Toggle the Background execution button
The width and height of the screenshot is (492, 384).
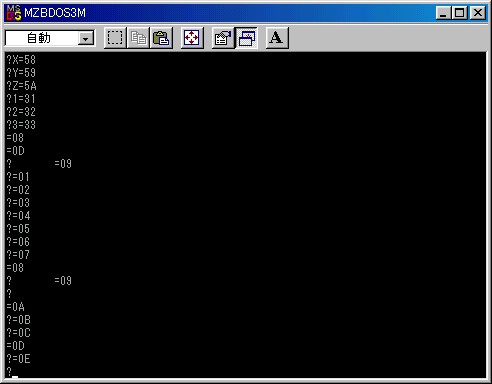[x=246, y=38]
